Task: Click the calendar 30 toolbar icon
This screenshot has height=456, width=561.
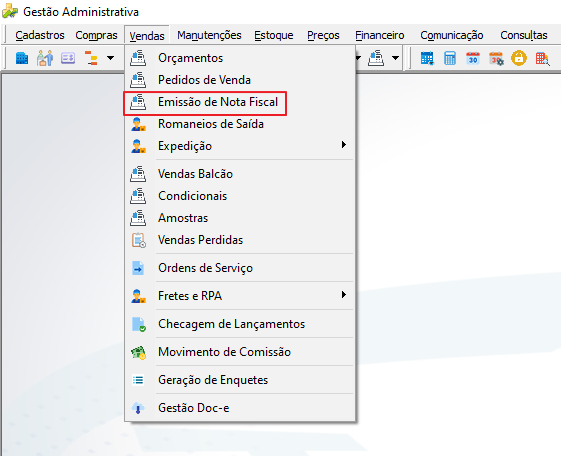Action: pyautogui.click(x=473, y=58)
